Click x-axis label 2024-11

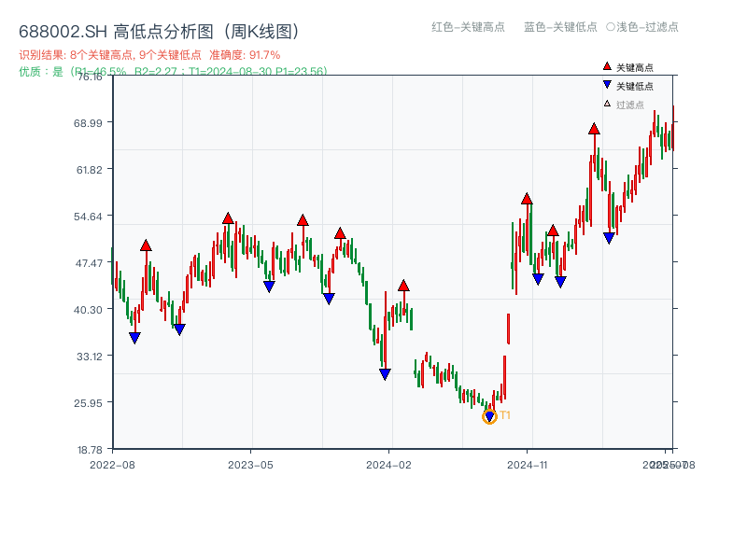(527, 465)
